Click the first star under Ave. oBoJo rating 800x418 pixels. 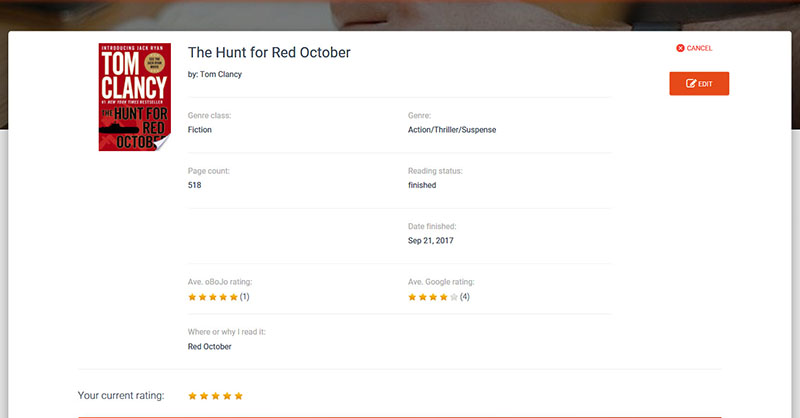[x=192, y=297]
